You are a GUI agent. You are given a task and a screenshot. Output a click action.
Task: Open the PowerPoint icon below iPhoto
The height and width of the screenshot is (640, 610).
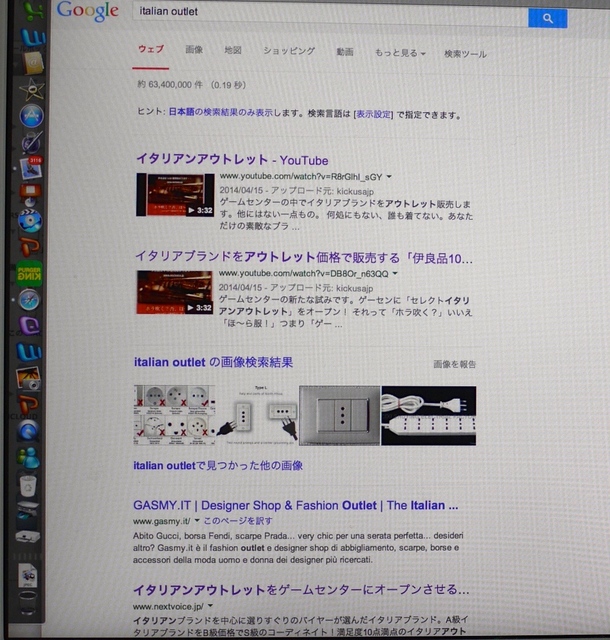pyautogui.click(x=29, y=404)
